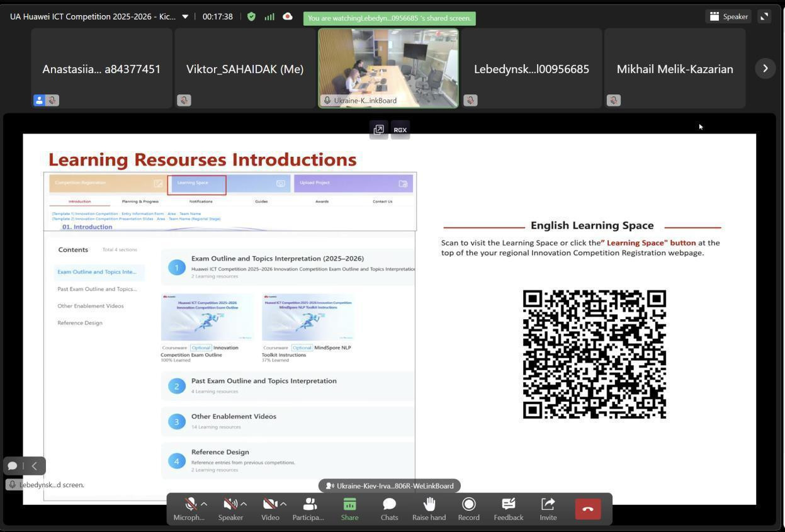This screenshot has height=532, width=785.
Task: Turn on the Video camera
Action: [269, 504]
